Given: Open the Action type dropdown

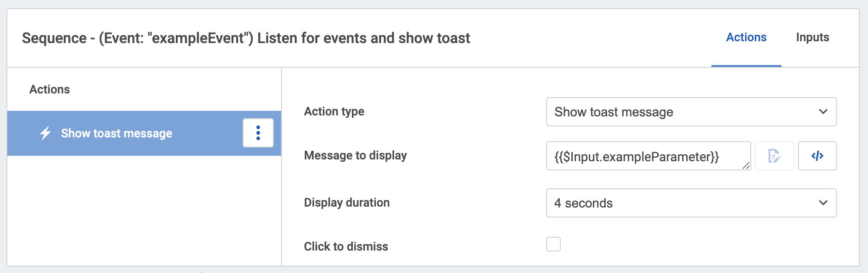Looking at the screenshot, I should [x=691, y=111].
